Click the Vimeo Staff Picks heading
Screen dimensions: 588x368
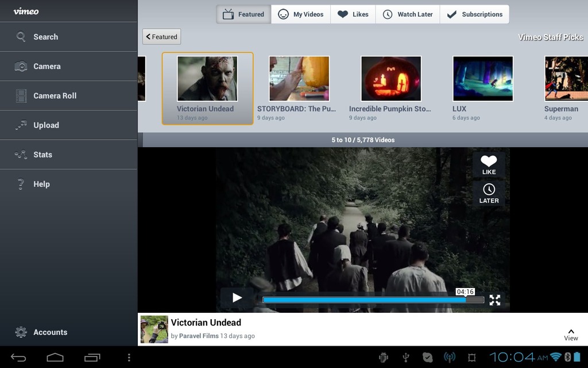click(551, 37)
